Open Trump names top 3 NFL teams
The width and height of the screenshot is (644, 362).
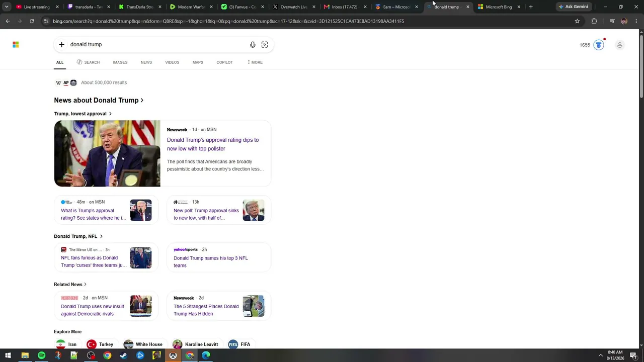pos(211,261)
